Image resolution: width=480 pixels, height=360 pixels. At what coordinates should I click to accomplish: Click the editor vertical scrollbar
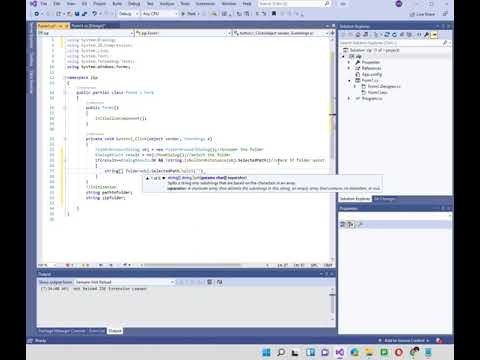tap(332, 148)
